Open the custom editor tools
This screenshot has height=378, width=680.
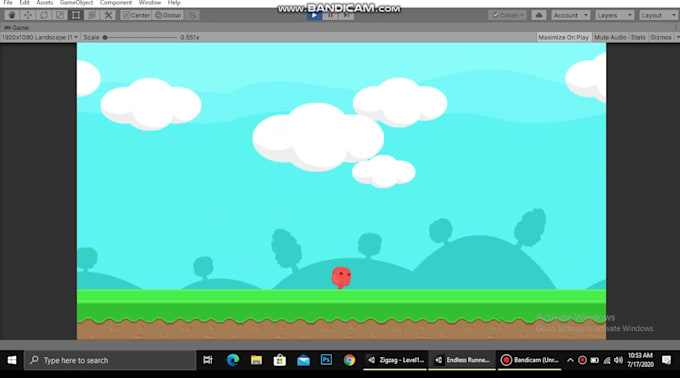click(x=108, y=15)
